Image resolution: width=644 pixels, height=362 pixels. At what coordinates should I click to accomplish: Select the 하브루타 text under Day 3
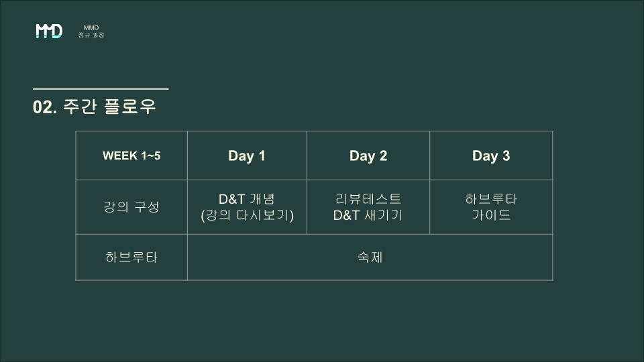491,199
